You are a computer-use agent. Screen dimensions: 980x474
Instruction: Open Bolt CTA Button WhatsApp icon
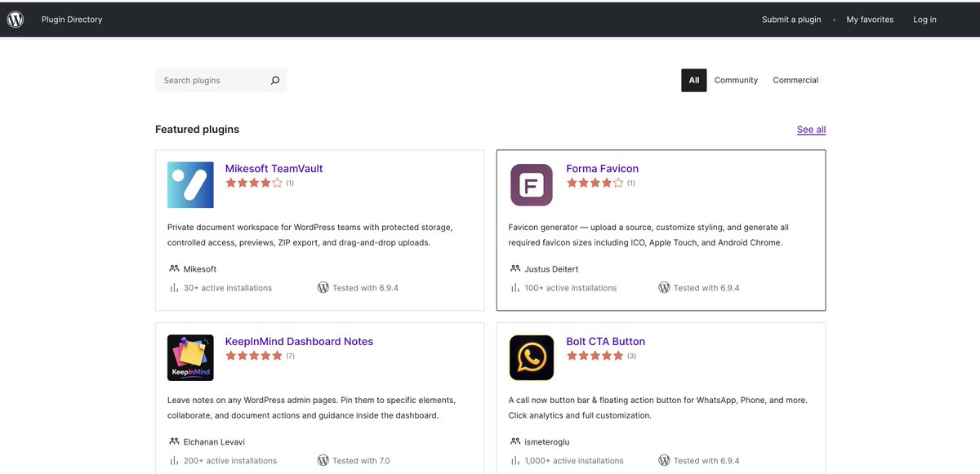point(532,357)
